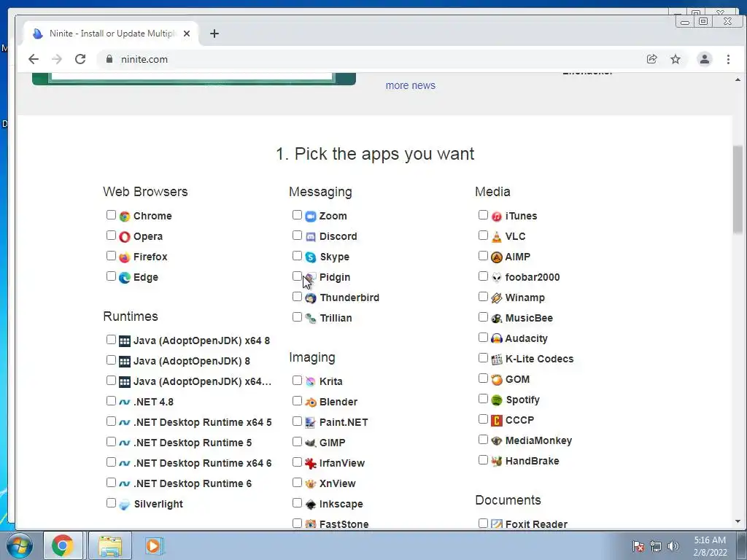Image resolution: width=747 pixels, height=560 pixels.
Task: Click the page vertical scrollbar thumb
Action: click(x=738, y=190)
